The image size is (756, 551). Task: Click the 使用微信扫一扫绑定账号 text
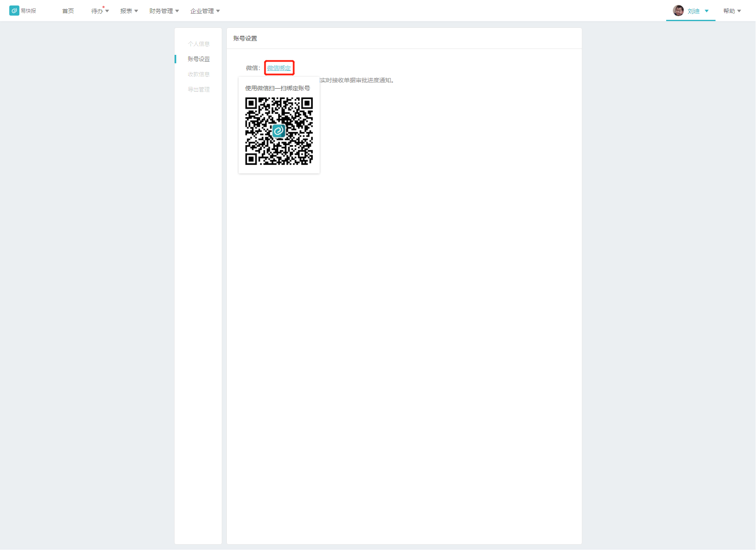point(277,88)
